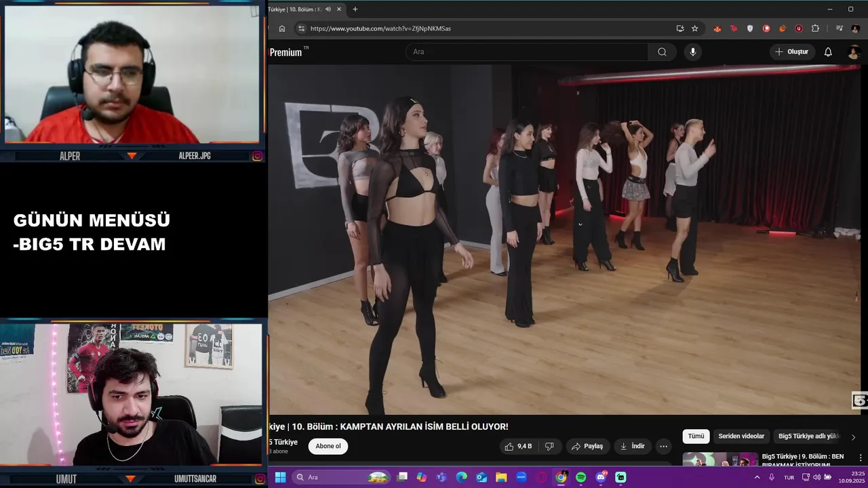Focus the YouTube Ara search field
Screen dimensions: 868x488
(527, 52)
